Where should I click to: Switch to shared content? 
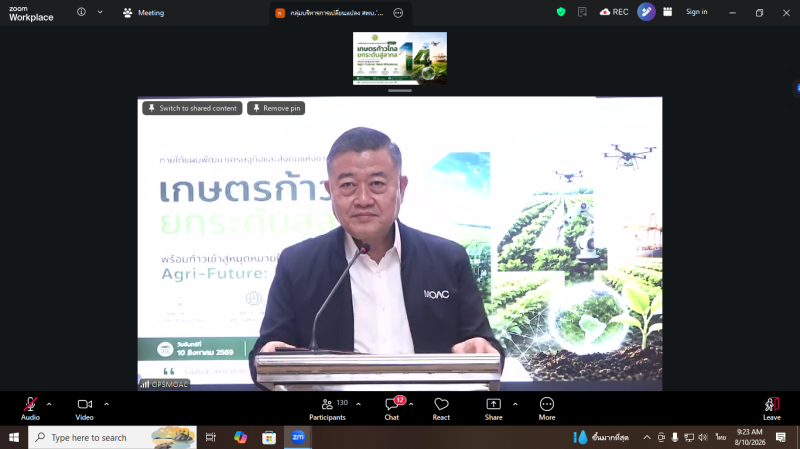[192, 108]
